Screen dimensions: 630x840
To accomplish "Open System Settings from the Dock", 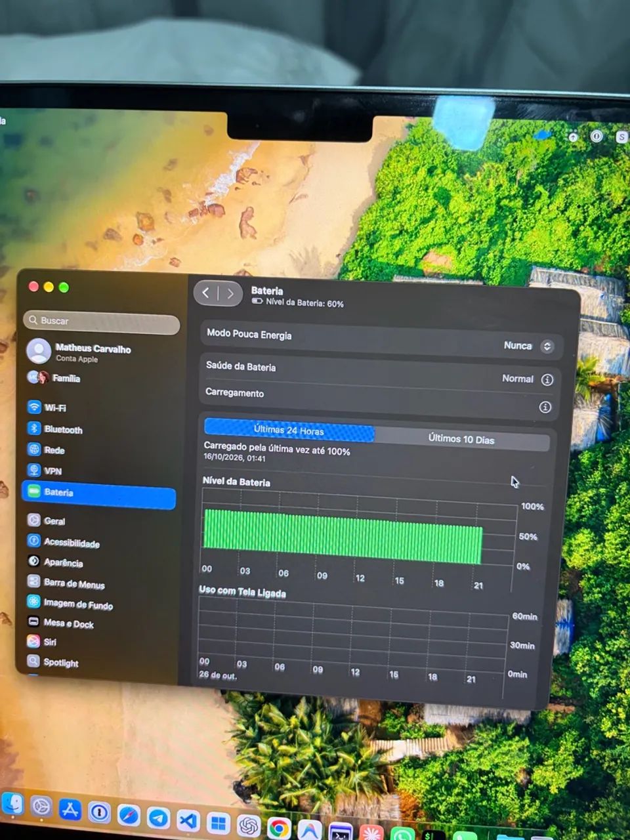I will [x=41, y=807].
